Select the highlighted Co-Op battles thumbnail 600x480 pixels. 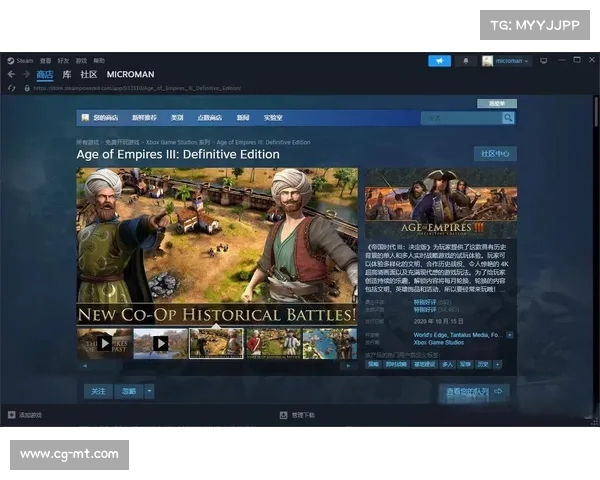[x=216, y=343]
